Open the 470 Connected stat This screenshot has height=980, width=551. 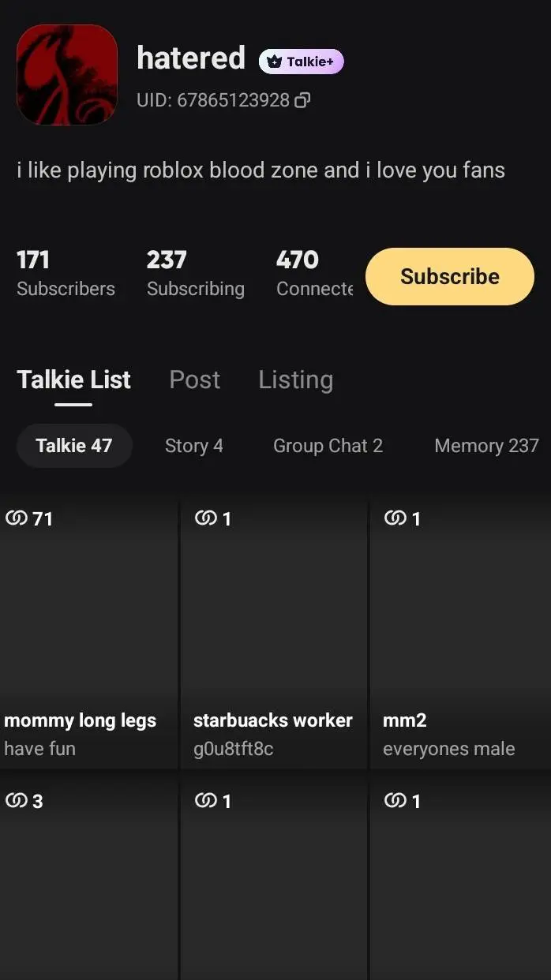pyautogui.click(x=314, y=274)
